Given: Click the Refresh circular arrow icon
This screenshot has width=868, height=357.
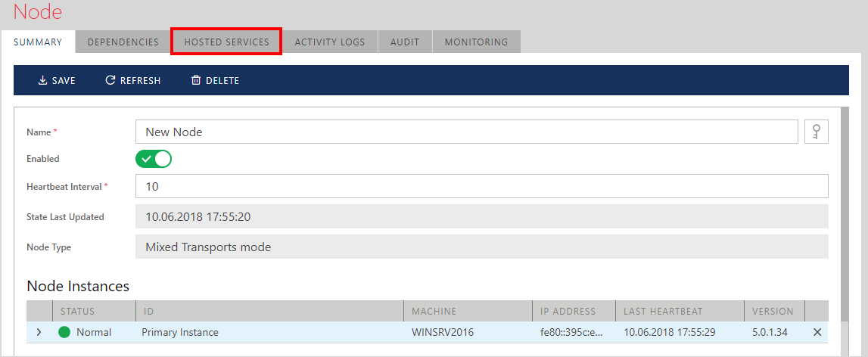Looking at the screenshot, I should point(110,80).
